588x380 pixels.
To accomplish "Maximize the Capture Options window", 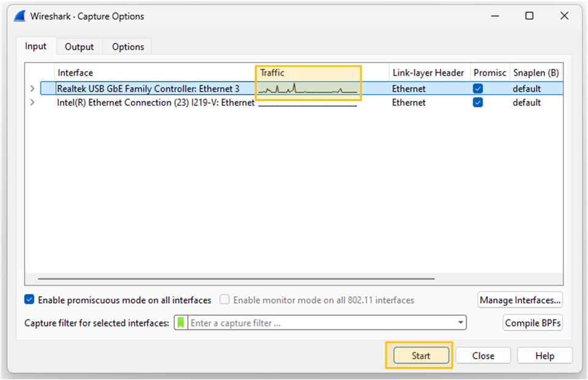I will pyautogui.click(x=529, y=16).
